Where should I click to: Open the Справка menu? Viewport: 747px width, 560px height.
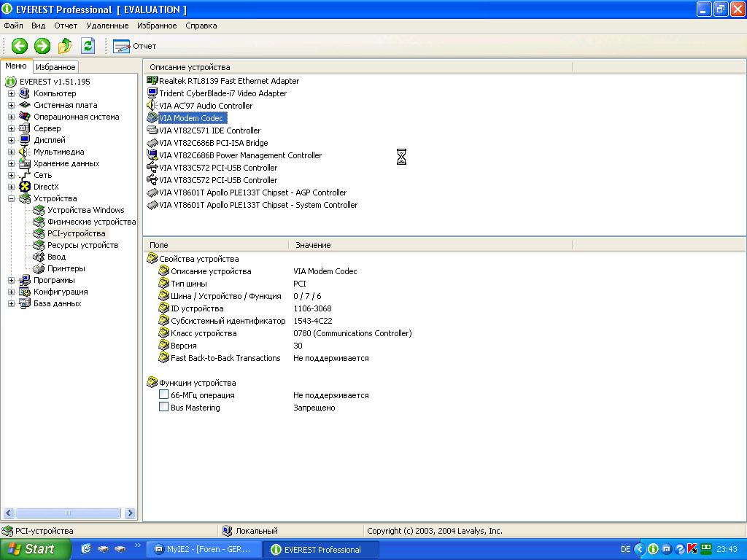201,26
